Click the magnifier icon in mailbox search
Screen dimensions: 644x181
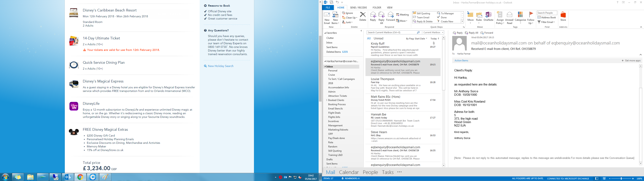click(418, 33)
